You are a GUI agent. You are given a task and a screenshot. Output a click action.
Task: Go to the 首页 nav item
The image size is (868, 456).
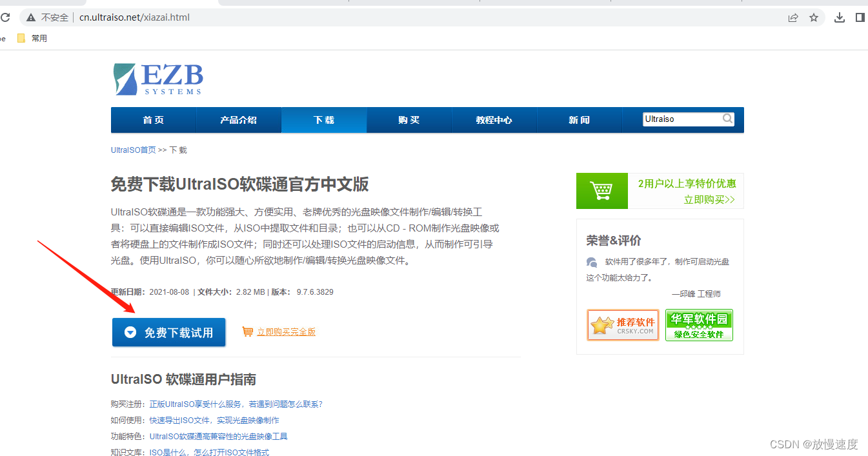click(x=154, y=120)
